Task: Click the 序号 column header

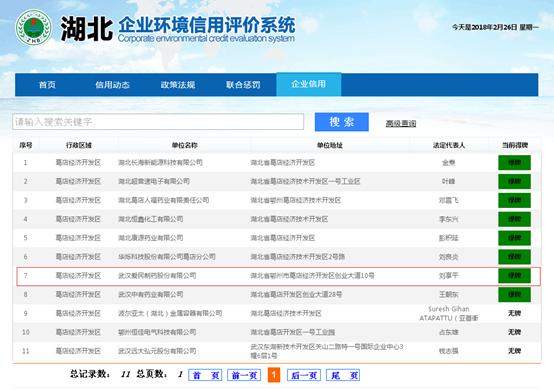Action: tap(26, 145)
